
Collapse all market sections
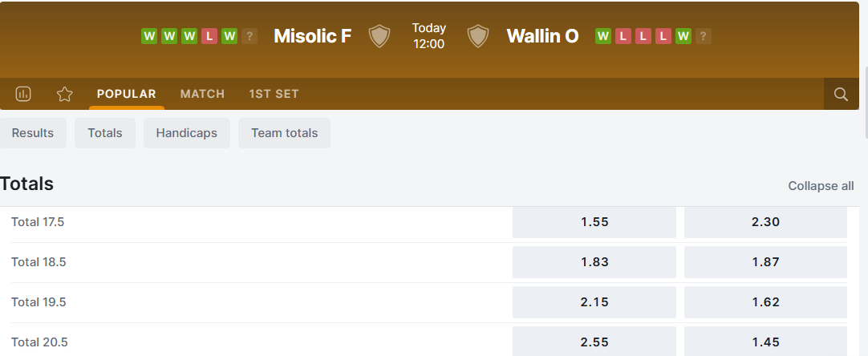(821, 186)
